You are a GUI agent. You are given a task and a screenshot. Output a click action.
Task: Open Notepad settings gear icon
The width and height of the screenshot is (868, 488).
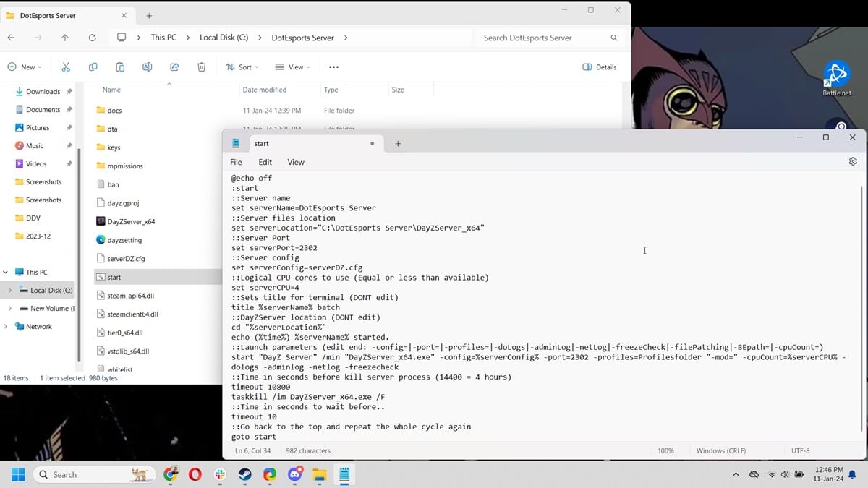tap(853, 162)
